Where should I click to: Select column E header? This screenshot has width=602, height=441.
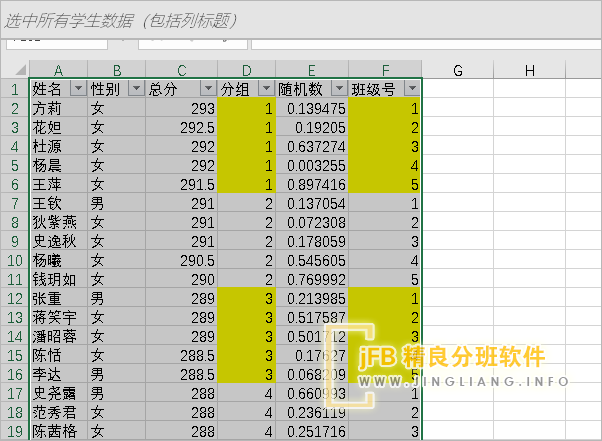(x=312, y=69)
